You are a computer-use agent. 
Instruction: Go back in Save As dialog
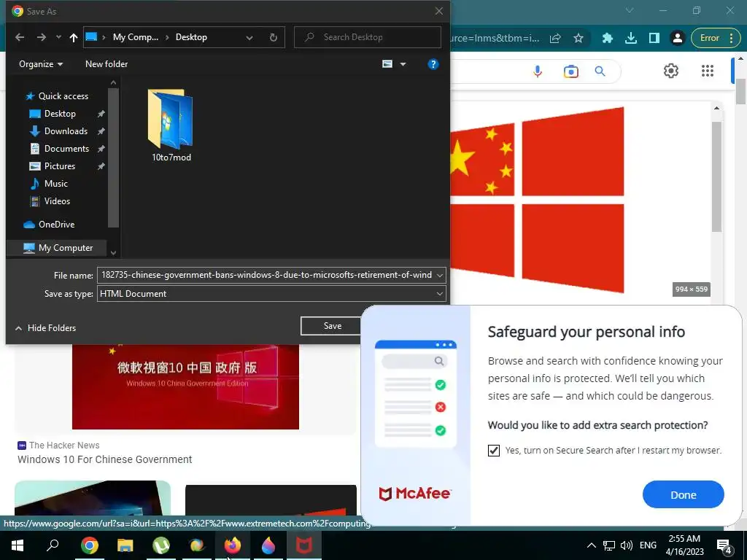click(x=20, y=37)
